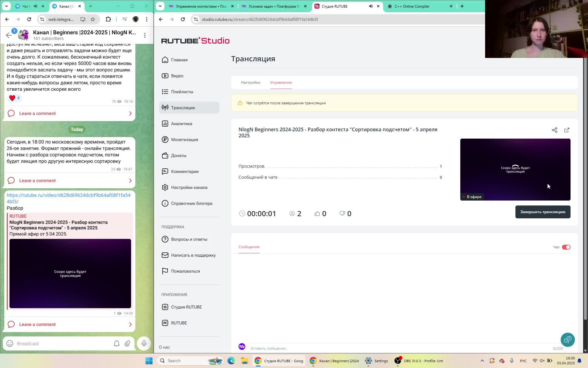The height and width of the screenshot is (368, 588).
Task: Click the Завершить трансляцию button
Action: tap(543, 212)
